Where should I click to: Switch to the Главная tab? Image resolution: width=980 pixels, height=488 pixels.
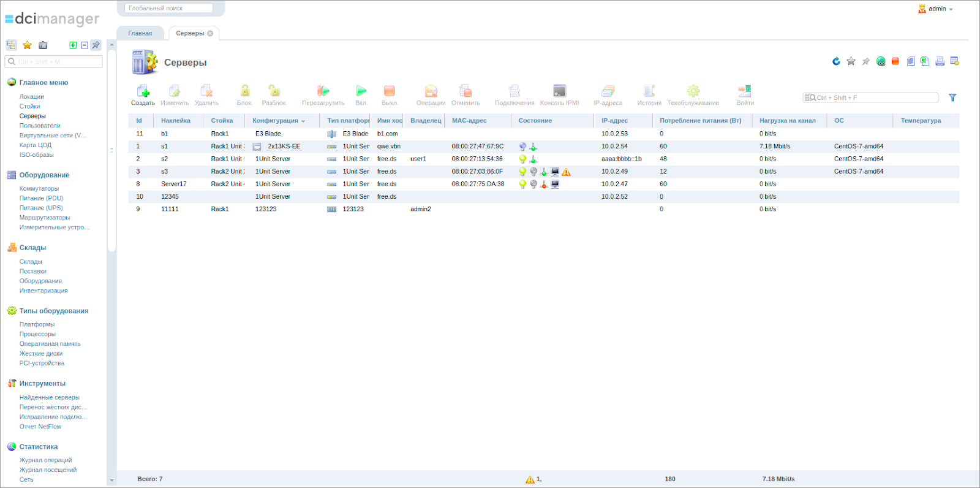point(140,33)
